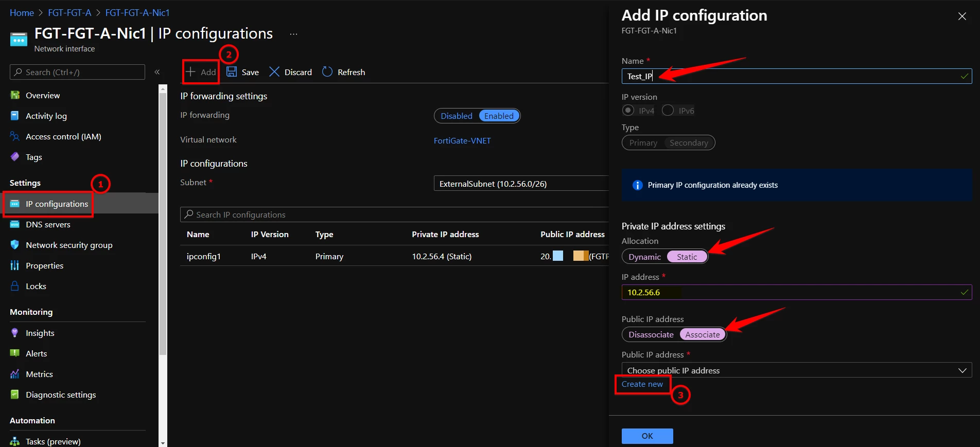The width and height of the screenshot is (980, 447).
Task: Open the FortiGate-VNET virtual network link
Action: click(x=462, y=140)
